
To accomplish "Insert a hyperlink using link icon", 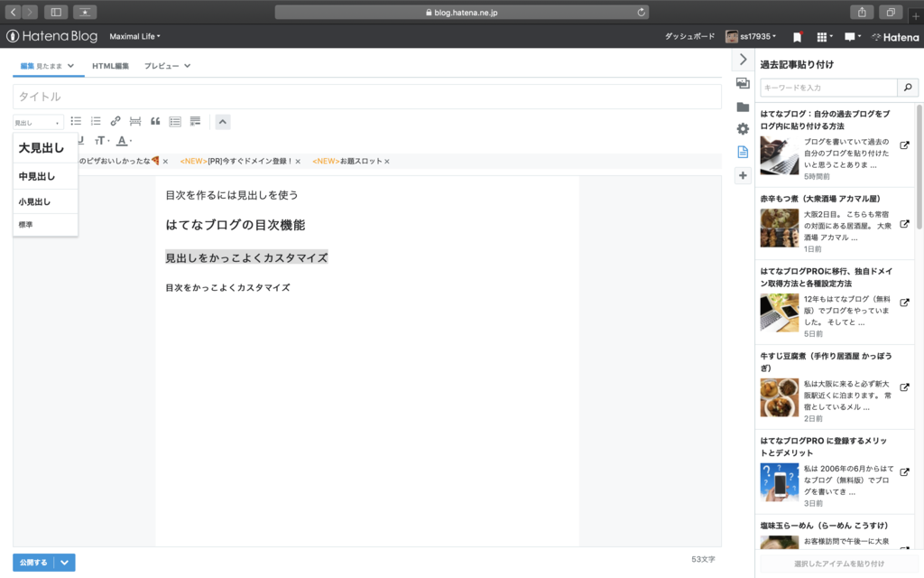I will (115, 122).
